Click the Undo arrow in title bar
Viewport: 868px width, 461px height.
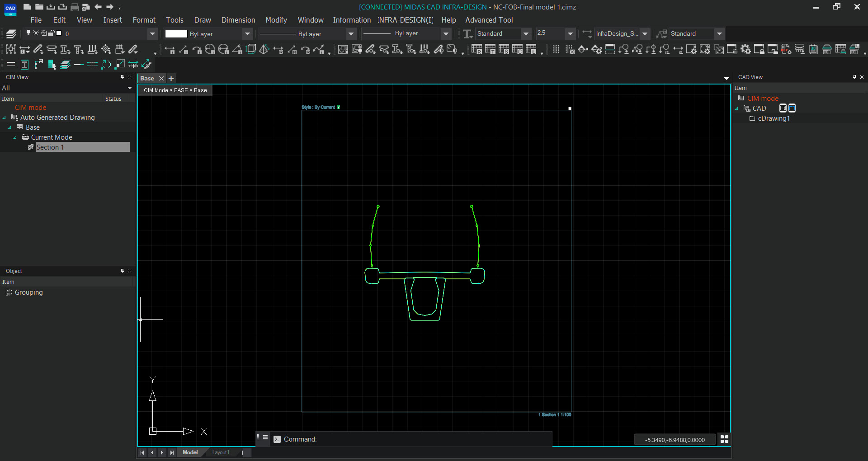[98, 7]
